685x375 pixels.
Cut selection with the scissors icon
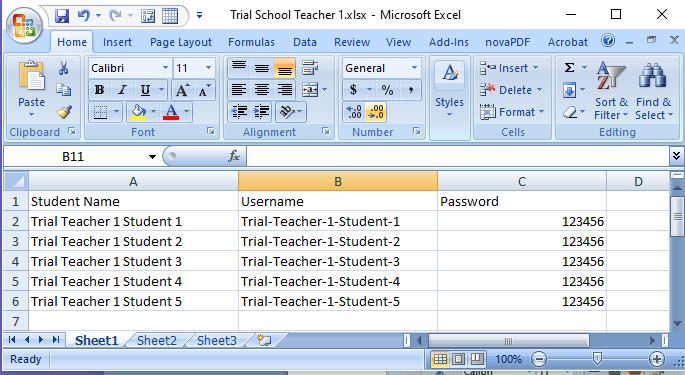pyautogui.click(x=64, y=68)
